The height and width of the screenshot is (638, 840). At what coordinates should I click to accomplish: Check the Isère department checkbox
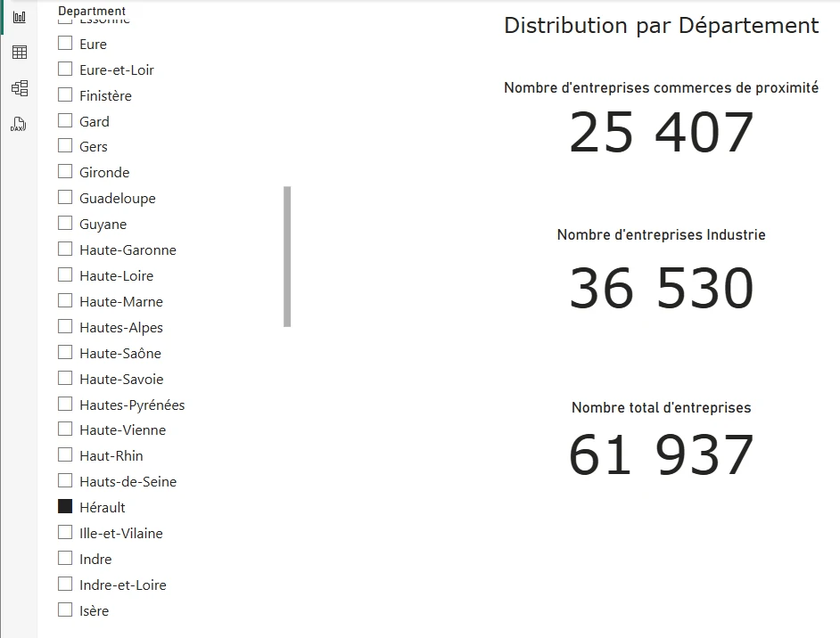65,609
